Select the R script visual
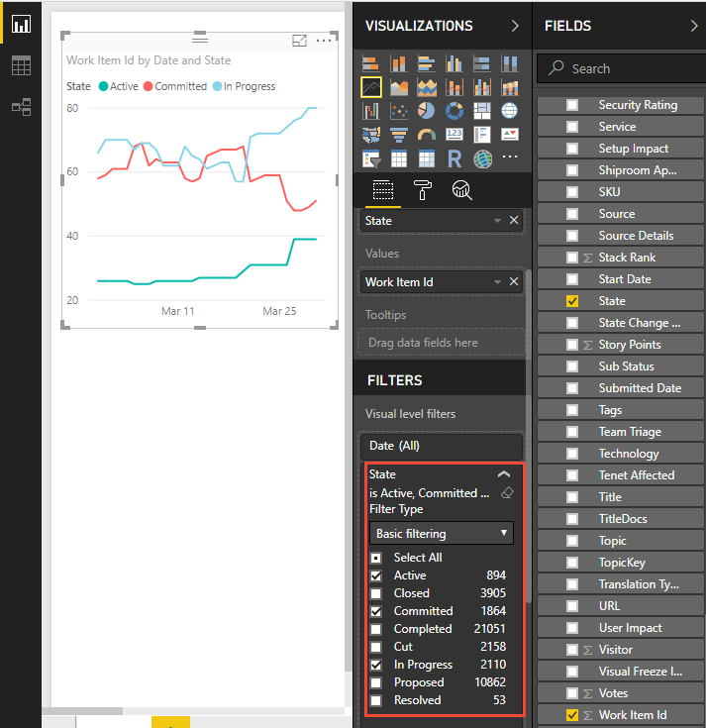Screen dimensions: 706x728 (454, 158)
